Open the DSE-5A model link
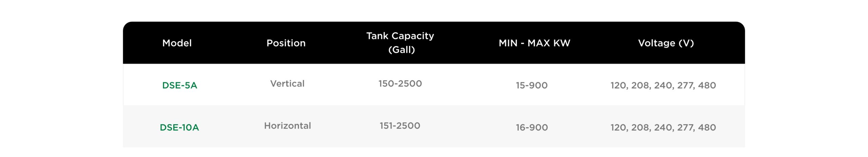This screenshot has width=868, height=157. tap(179, 85)
